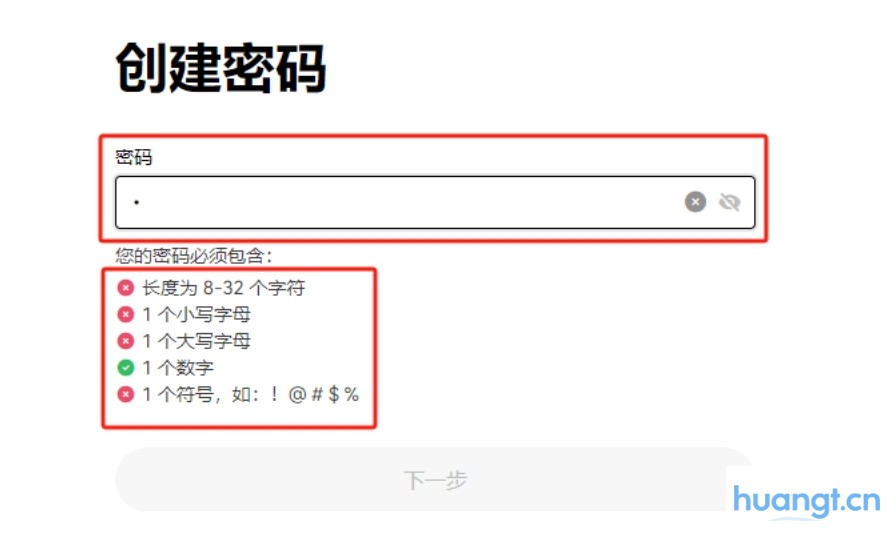Image resolution: width=896 pixels, height=546 pixels.
Task: Click red X icon beside 1 个符号 rule
Action: tap(126, 394)
